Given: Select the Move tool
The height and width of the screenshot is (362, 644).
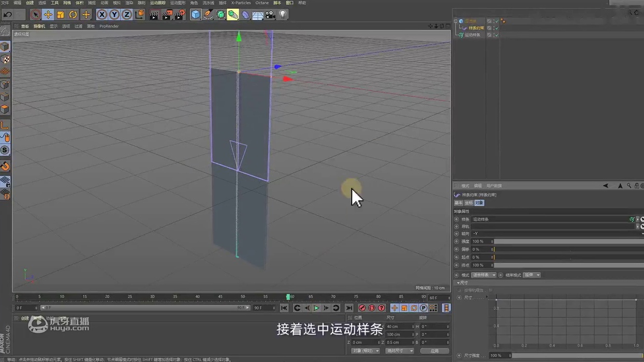Looking at the screenshot, I should pos(48,14).
